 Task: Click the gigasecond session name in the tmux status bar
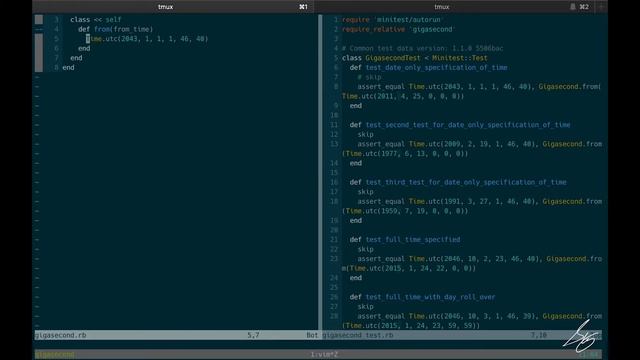pyautogui.click(x=55, y=354)
